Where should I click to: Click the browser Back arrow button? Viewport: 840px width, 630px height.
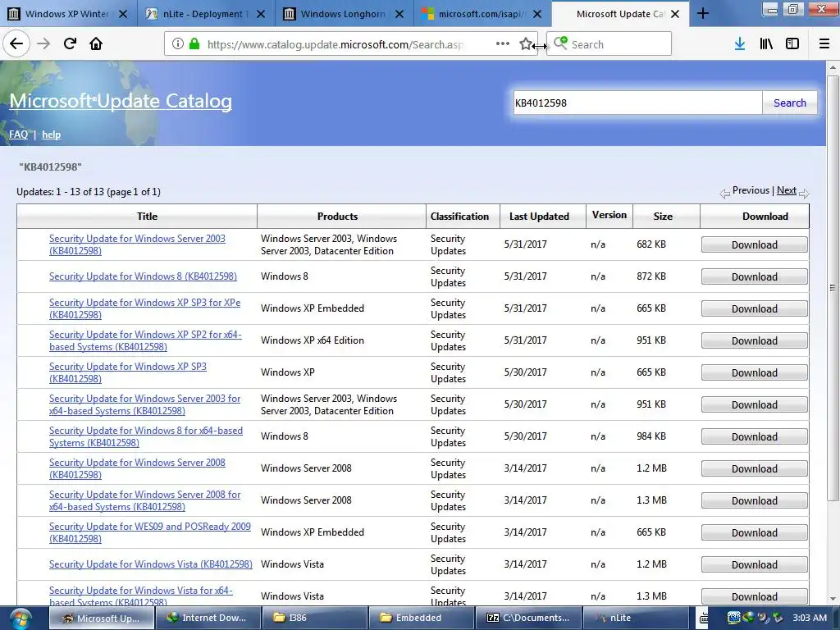(x=16, y=43)
